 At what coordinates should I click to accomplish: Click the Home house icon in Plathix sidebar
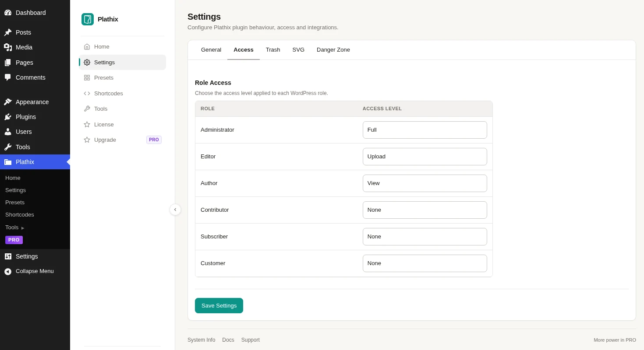(x=87, y=47)
